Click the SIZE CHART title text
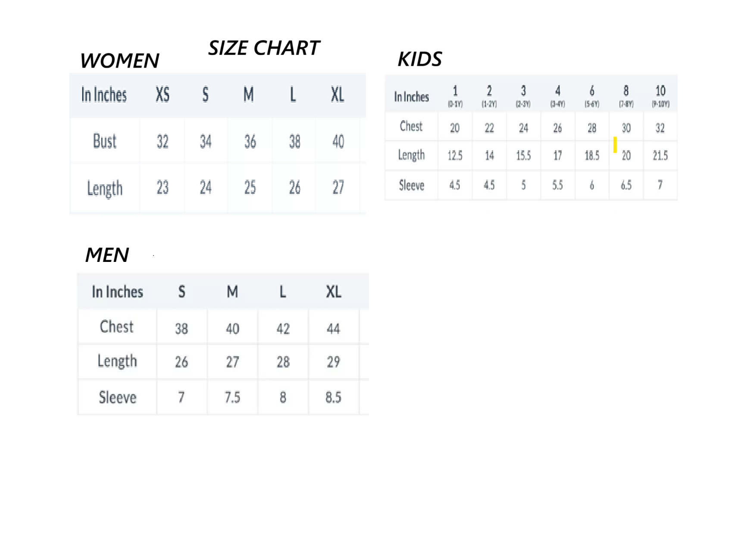Screen dimensions: 738x560 coord(264,48)
